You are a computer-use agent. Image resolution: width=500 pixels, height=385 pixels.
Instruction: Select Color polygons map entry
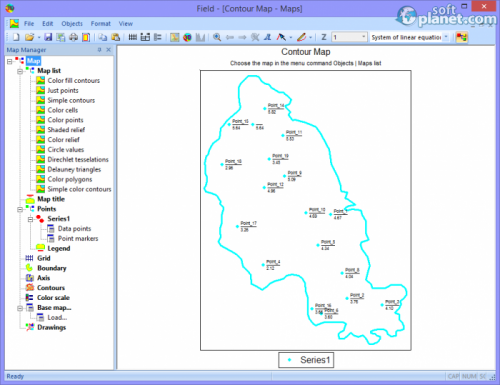70,179
